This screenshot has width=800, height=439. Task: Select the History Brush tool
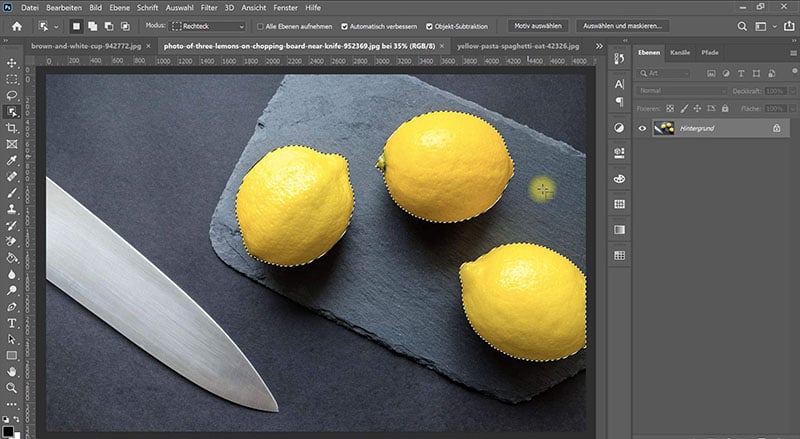click(x=11, y=226)
